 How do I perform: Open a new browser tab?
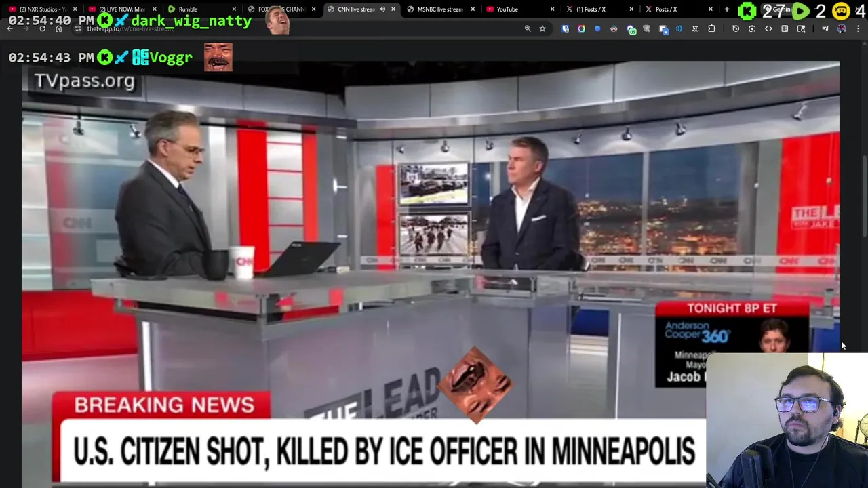[727, 9]
